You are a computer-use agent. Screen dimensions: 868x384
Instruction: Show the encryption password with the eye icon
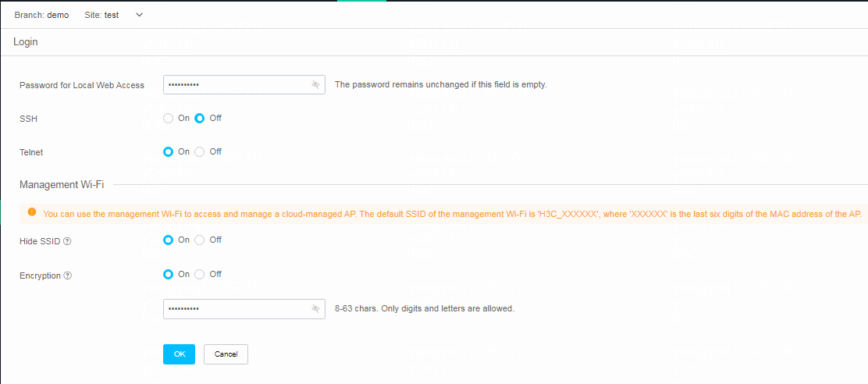(315, 308)
